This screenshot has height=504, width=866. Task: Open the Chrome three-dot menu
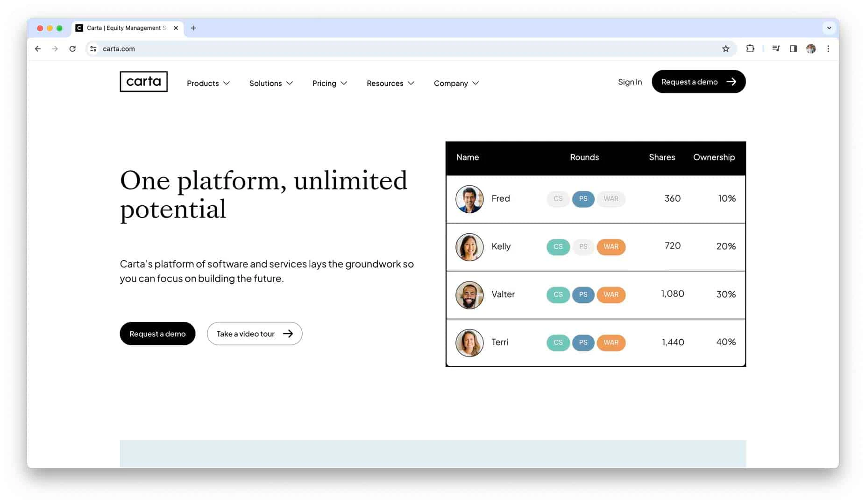828,49
